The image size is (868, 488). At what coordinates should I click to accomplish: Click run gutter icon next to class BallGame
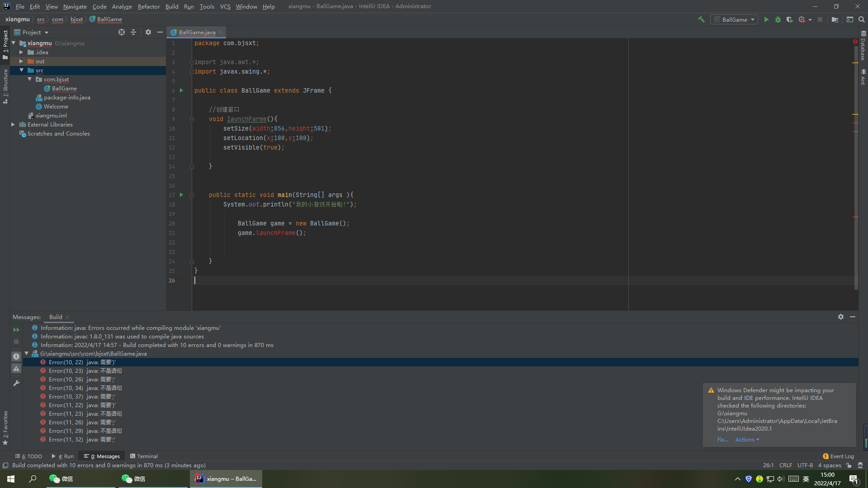181,90
